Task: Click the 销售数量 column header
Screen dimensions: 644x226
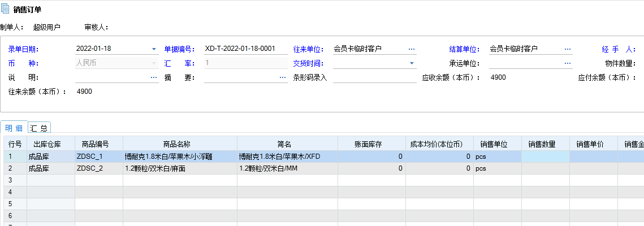Action: pyautogui.click(x=546, y=145)
